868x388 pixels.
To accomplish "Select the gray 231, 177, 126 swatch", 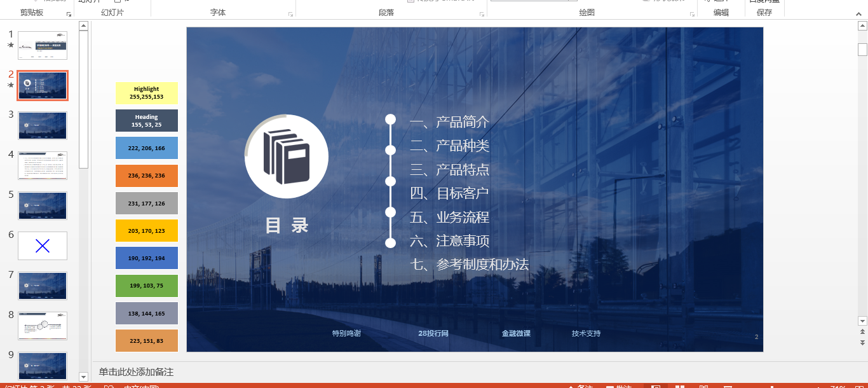I will 147,203.
